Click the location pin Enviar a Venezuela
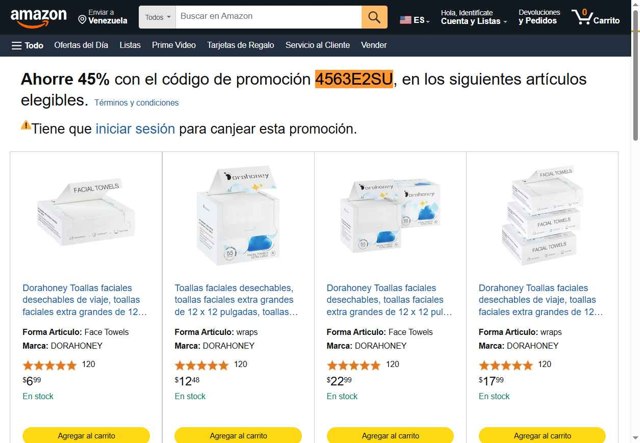 103,17
